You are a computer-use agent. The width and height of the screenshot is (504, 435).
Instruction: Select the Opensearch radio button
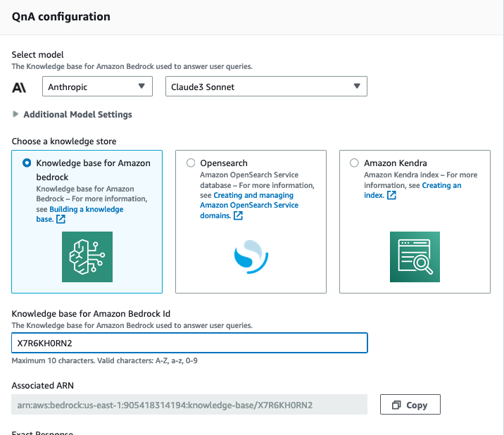click(191, 163)
